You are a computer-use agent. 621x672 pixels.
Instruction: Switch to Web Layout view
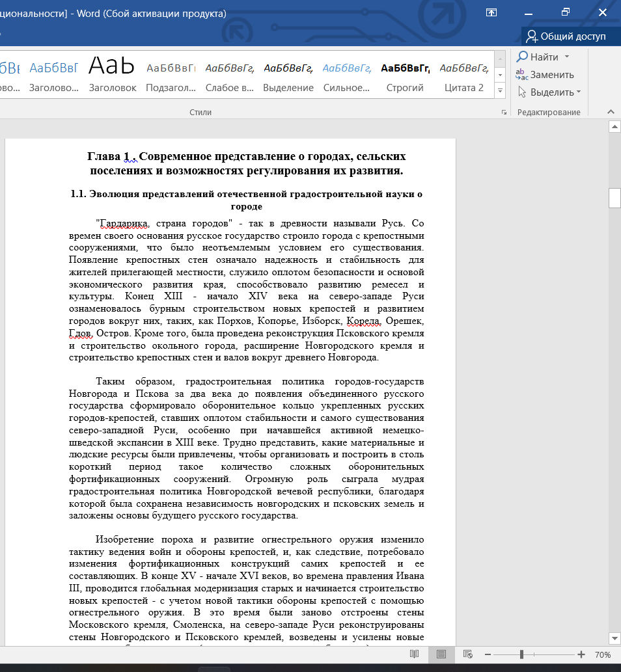[467, 654]
